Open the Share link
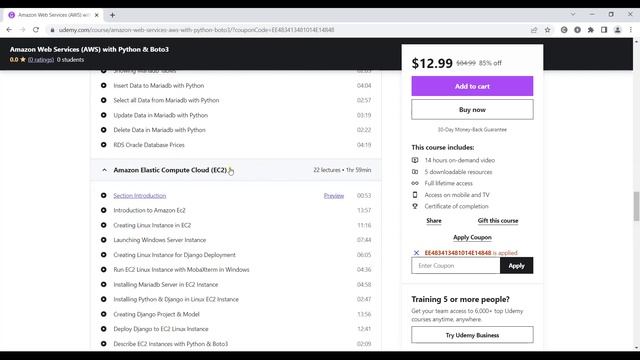Viewport: 640px width, 360px height. pyautogui.click(x=434, y=220)
